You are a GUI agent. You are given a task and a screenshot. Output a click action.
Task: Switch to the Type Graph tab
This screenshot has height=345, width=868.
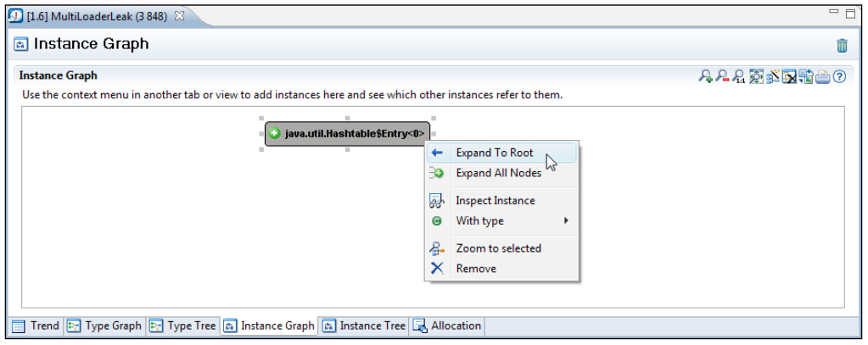point(105,326)
